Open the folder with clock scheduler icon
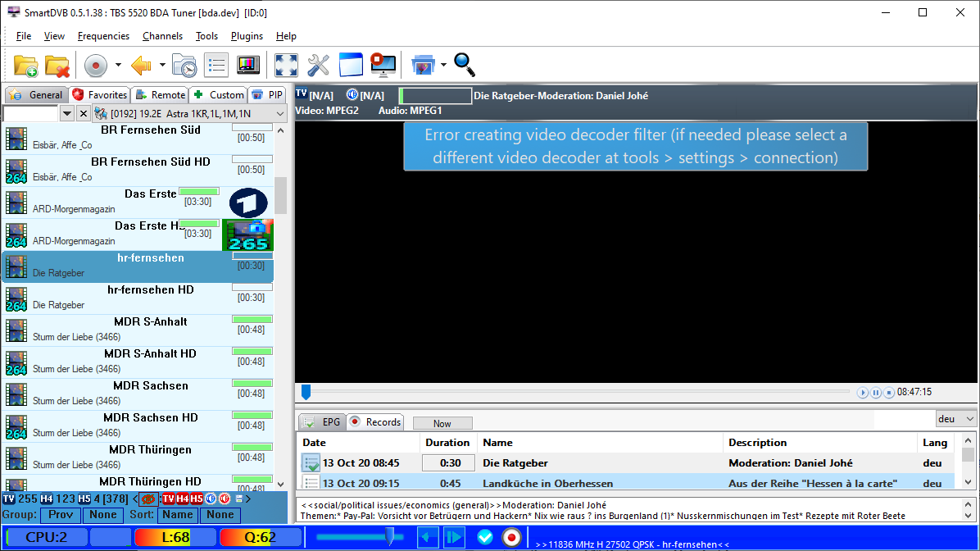This screenshot has height=551, width=980. coord(184,65)
